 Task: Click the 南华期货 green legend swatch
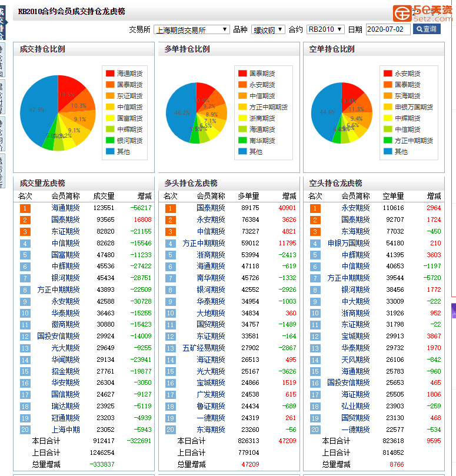pos(242,141)
